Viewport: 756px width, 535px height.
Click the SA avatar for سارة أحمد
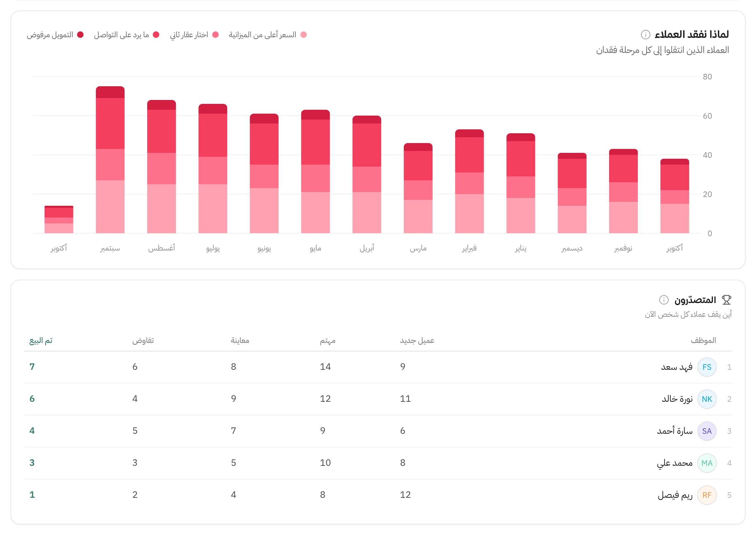point(707,431)
